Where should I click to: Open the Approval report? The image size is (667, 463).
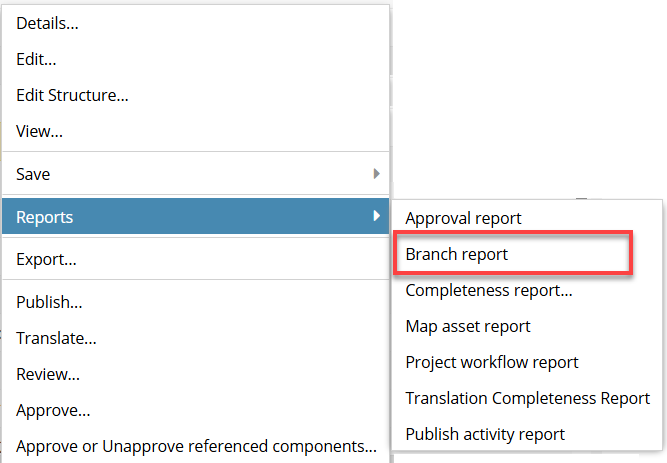pos(527,218)
